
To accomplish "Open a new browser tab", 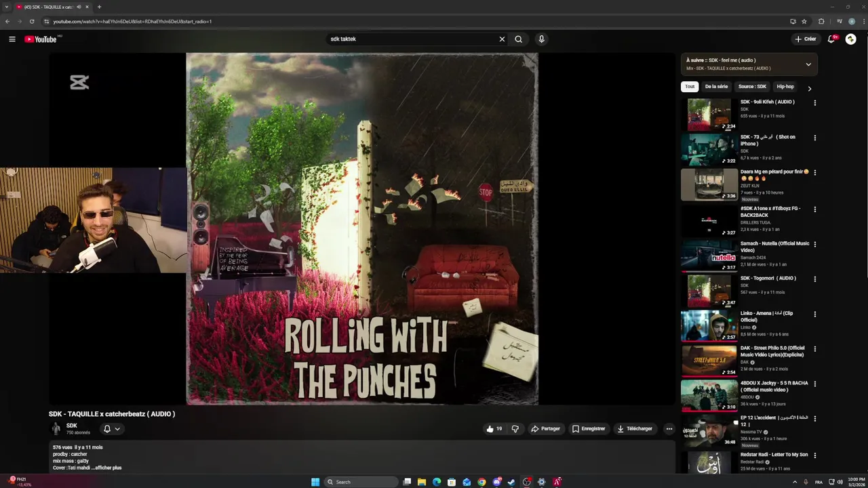I will [x=99, y=7].
